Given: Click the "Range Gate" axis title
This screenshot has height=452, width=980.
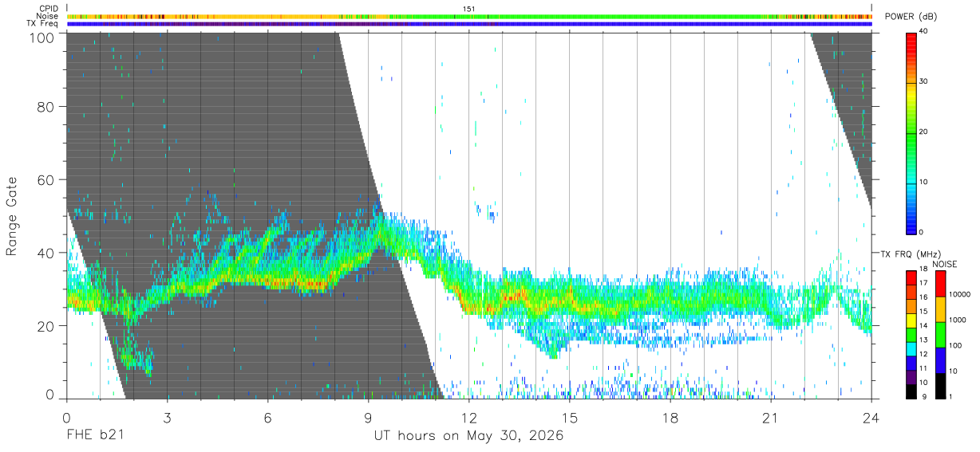Looking at the screenshot, I should 12,215.
